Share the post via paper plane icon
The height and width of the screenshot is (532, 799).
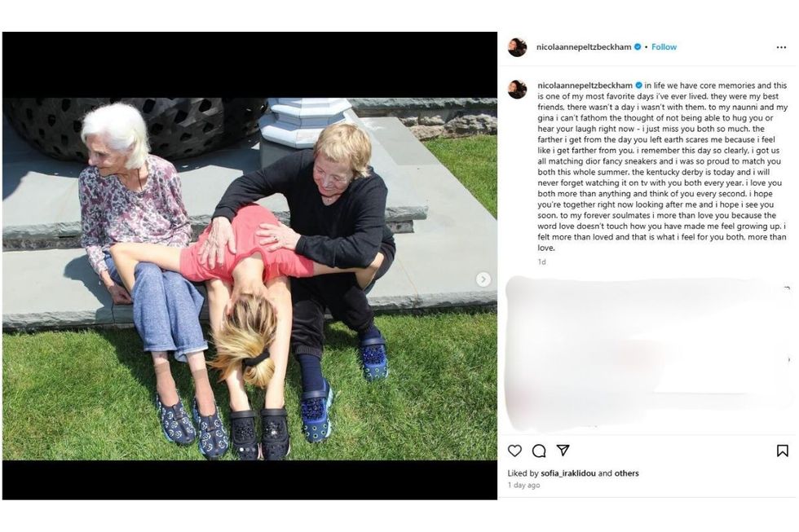tap(563, 450)
